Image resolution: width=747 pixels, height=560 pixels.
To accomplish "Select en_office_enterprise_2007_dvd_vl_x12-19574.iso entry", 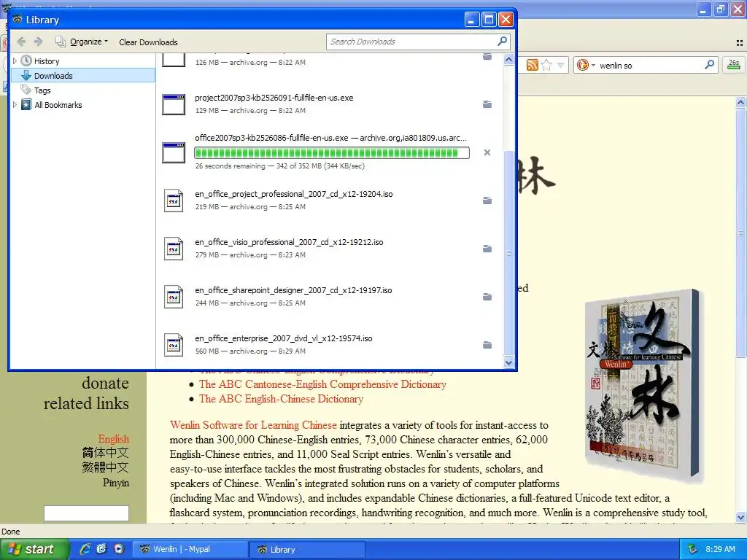I will pyautogui.click(x=330, y=345).
